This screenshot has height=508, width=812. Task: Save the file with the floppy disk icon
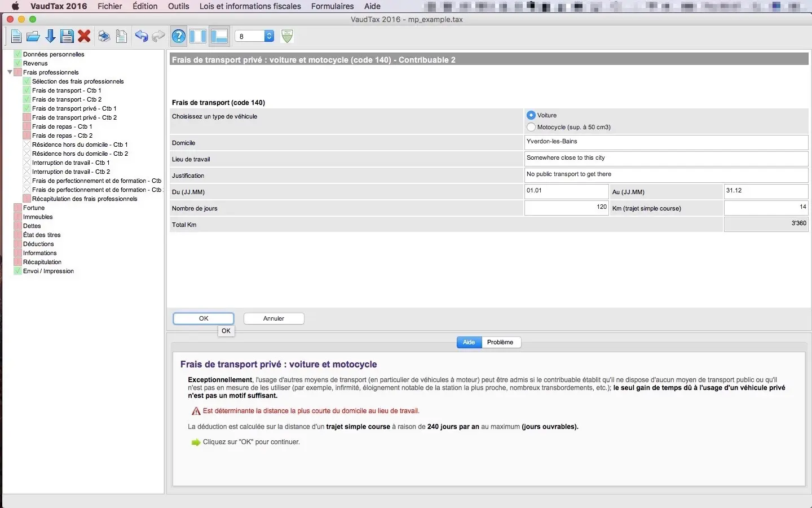[67, 37]
